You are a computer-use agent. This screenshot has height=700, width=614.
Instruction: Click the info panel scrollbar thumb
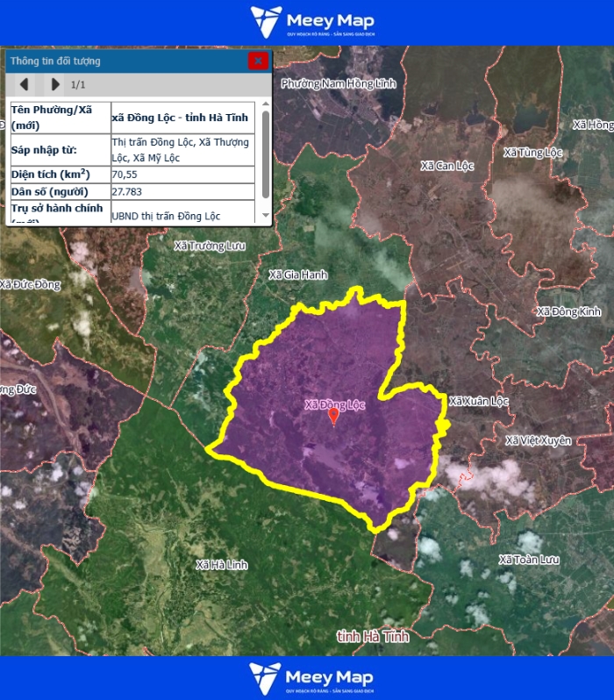(266, 149)
